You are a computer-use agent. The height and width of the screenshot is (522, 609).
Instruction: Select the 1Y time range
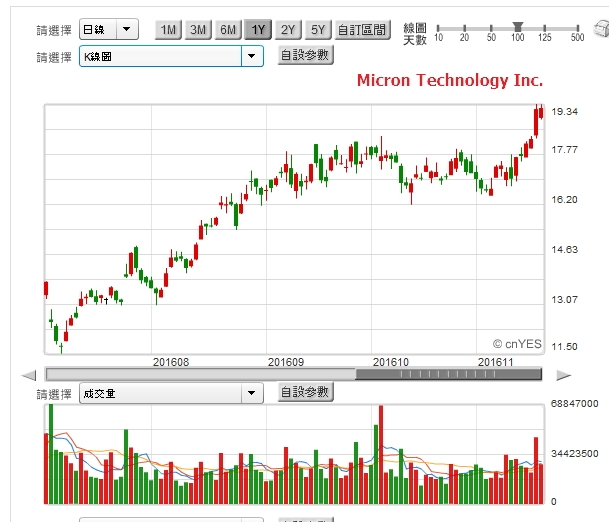258,30
